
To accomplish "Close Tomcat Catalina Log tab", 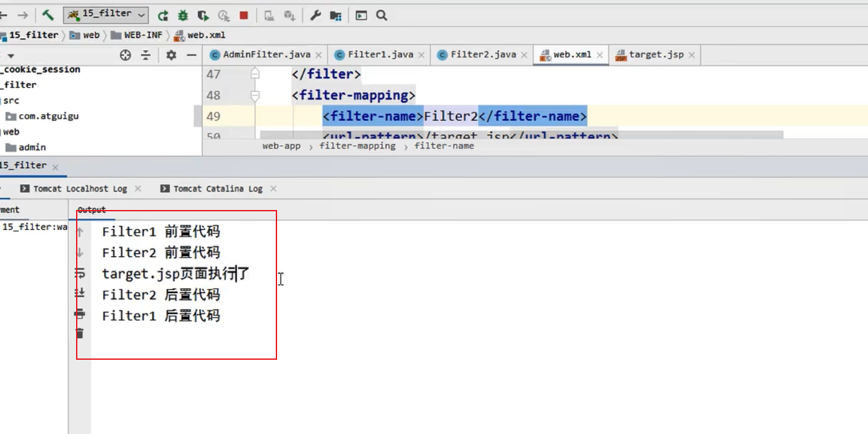I will (273, 188).
